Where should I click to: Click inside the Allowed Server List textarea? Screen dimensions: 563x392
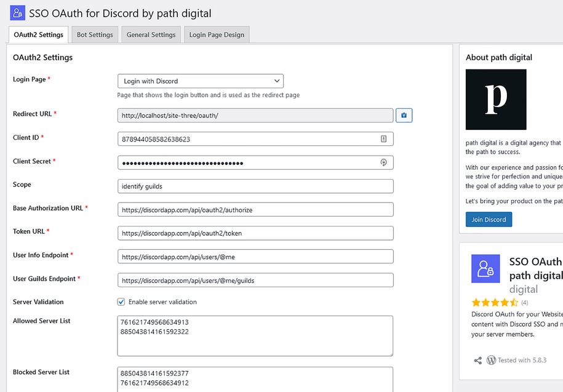tap(255, 336)
